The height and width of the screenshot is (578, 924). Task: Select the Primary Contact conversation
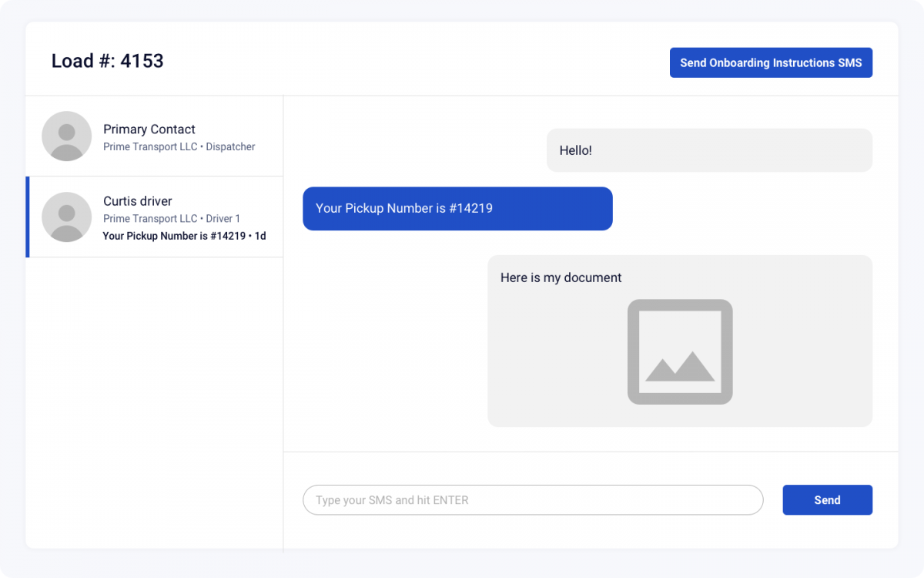click(154, 136)
